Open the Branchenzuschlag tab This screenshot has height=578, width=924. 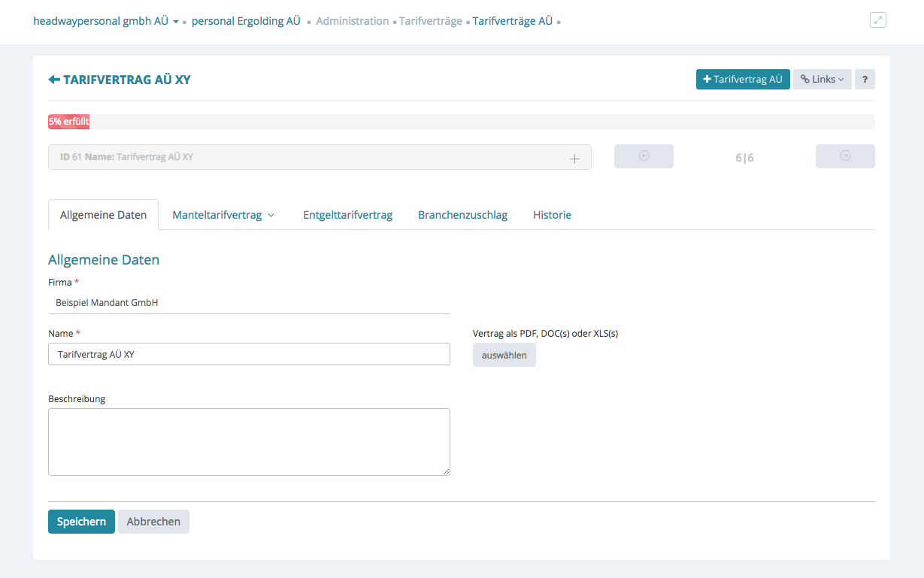[462, 215]
